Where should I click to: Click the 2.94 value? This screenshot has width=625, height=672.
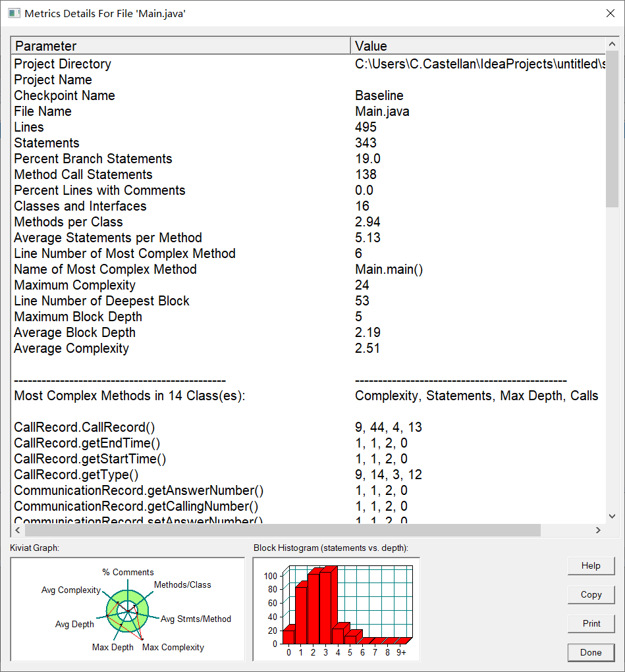pos(367,222)
